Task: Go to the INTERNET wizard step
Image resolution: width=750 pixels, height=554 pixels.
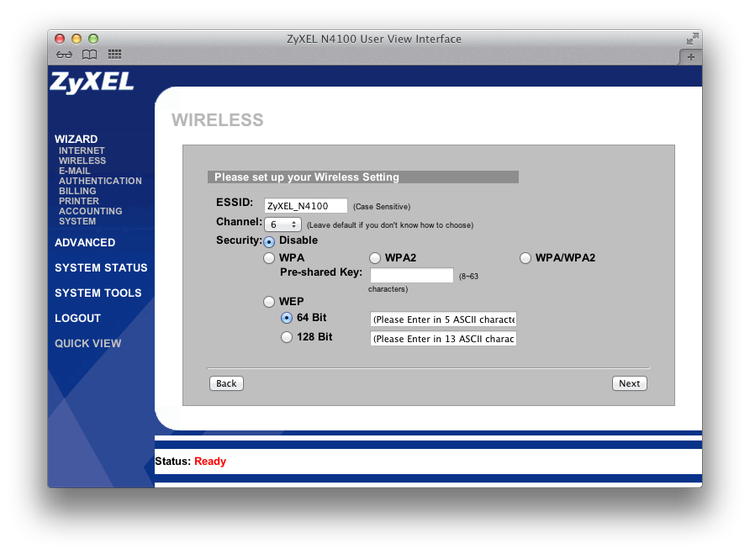Action: click(81, 151)
